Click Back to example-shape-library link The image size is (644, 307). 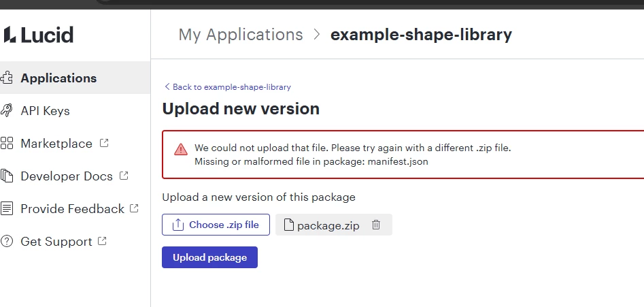click(228, 86)
